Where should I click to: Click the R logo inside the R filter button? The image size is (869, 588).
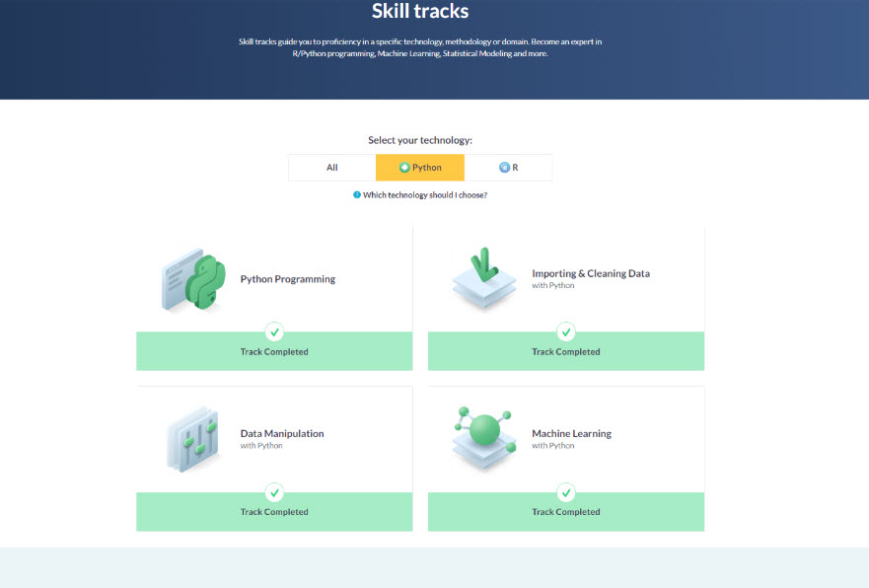(505, 167)
